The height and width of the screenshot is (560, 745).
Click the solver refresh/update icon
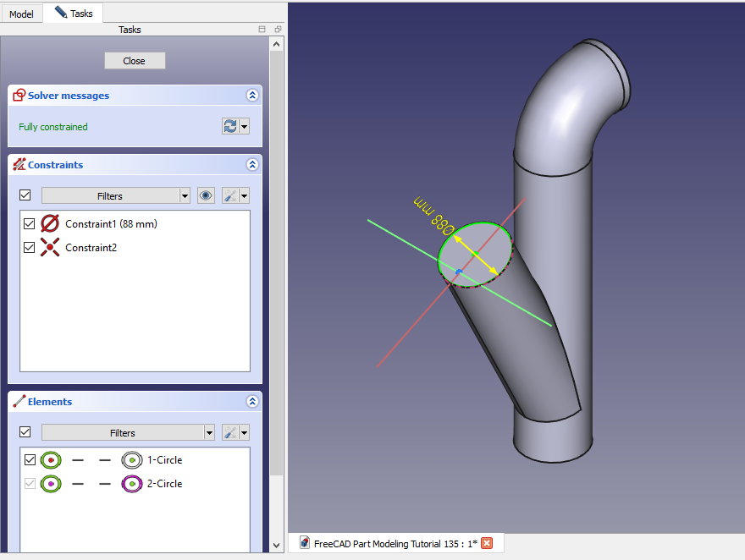(229, 126)
